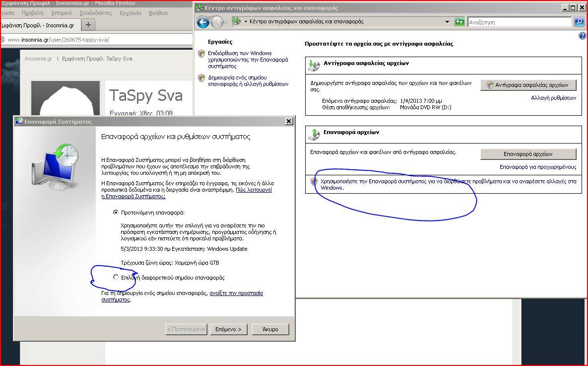Click Backup Center title bar icon
The width and height of the screenshot is (588, 366).
tap(199, 7)
